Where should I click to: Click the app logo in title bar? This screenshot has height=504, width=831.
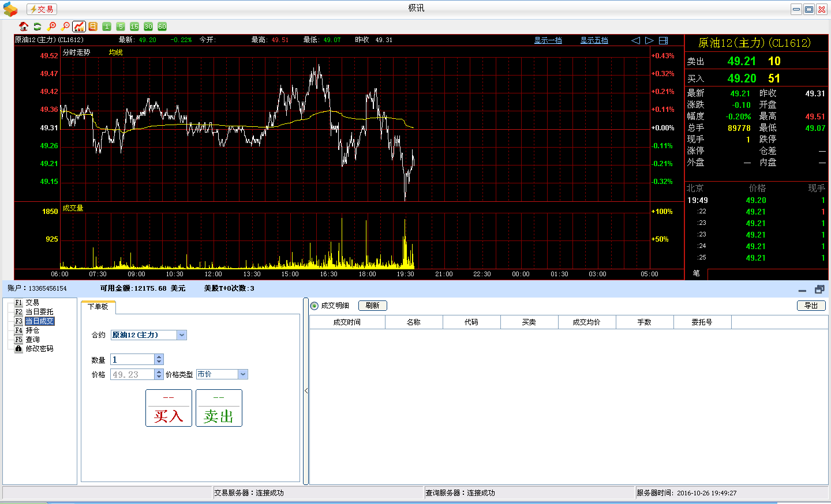(x=10, y=9)
